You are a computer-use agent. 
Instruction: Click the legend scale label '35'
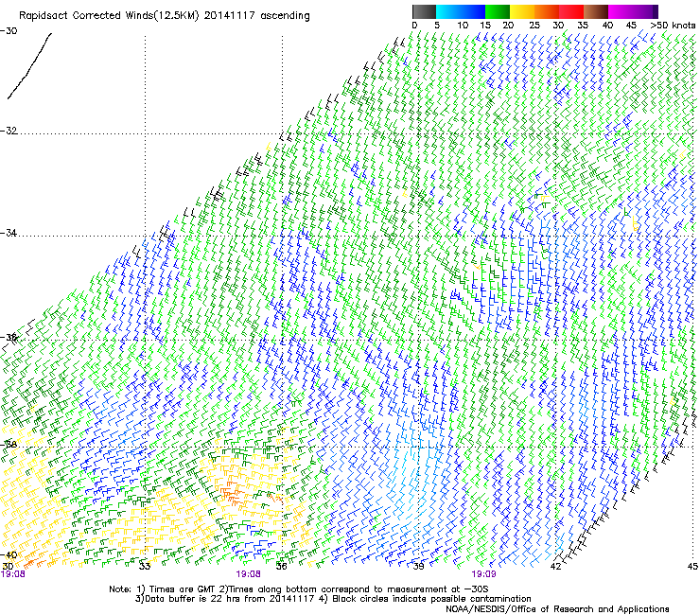coord(583,25)
